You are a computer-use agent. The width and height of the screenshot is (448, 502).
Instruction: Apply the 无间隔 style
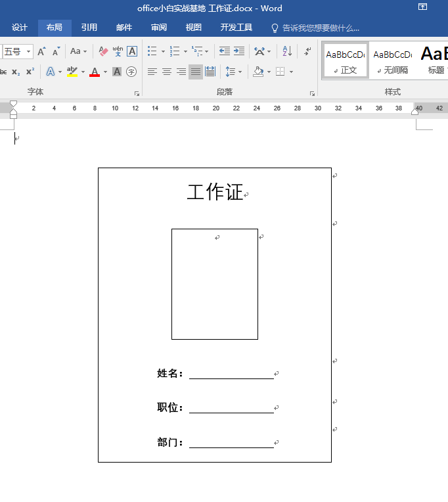392,60
